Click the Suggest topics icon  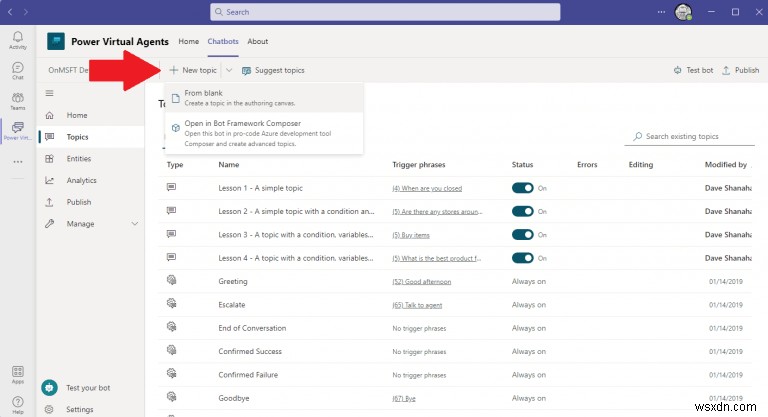[246, 71]
